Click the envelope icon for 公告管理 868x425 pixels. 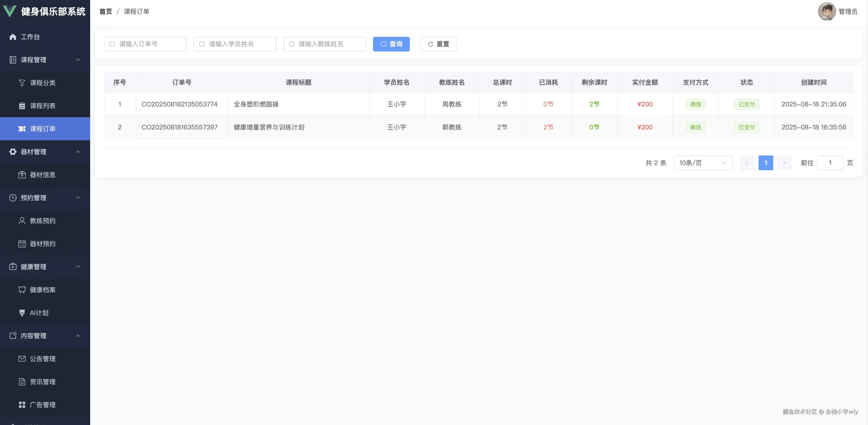click(x=22, y=359)
